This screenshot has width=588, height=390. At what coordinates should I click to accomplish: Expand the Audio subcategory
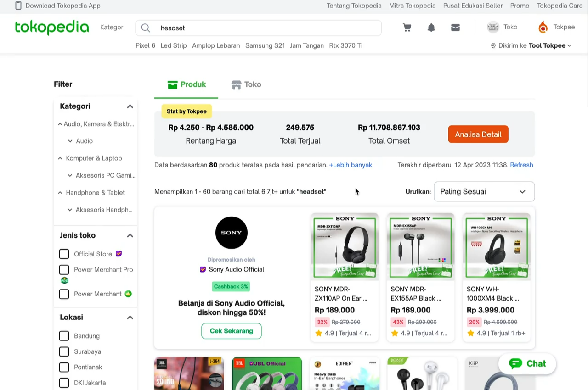(x=70, y=141)
